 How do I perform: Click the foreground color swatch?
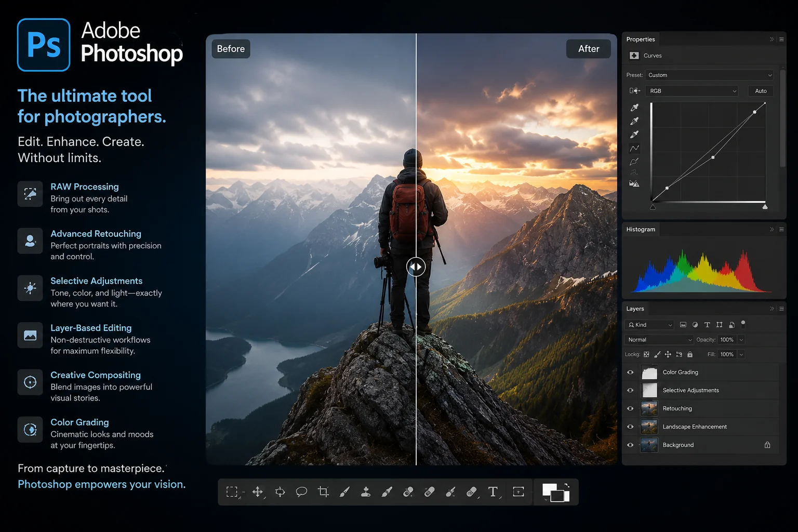pos(549,490)
